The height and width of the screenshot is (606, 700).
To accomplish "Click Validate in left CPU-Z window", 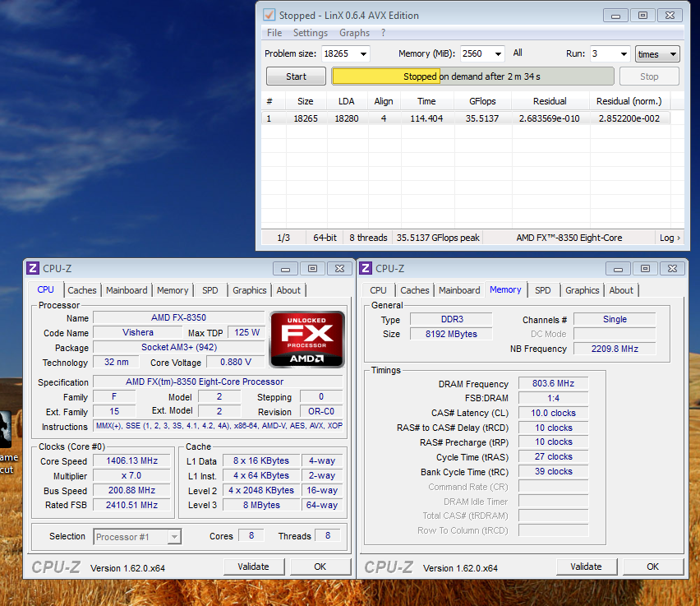I will 254,567.
